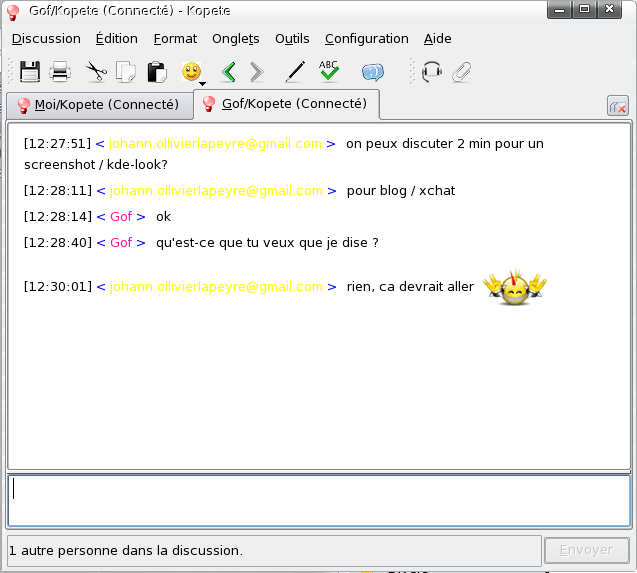Click the "pour blog / xchat" message text
The width and height of the screenshot is (637, 573).
(x=401, y=191)
